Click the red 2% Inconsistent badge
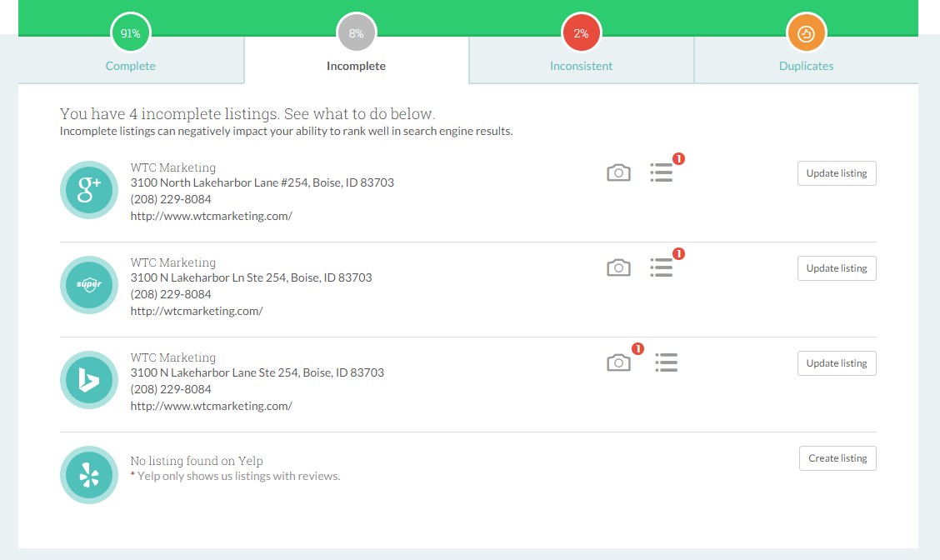 tap(580, 33)
